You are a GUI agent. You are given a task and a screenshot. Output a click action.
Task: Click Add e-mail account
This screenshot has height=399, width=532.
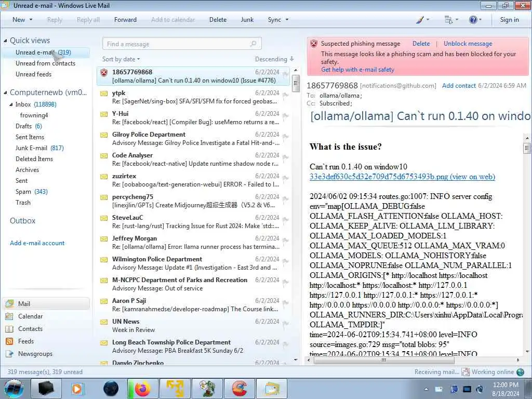click(37, 243)
